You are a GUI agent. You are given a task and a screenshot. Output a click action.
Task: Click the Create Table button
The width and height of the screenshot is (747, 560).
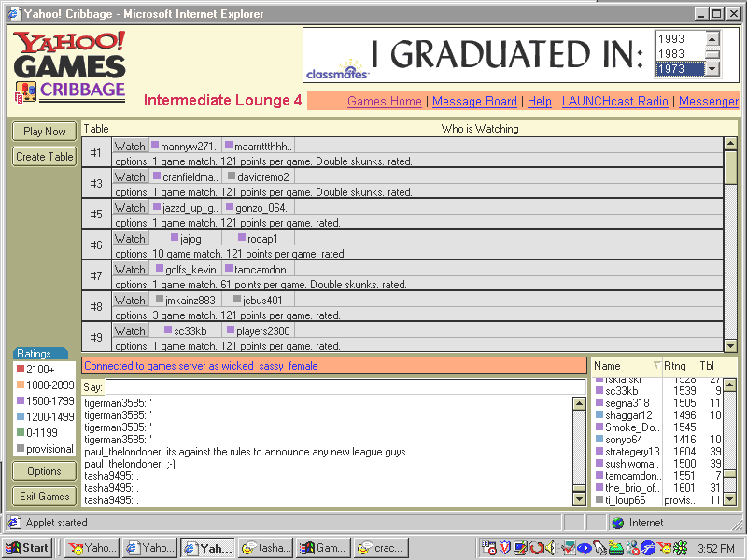(44, 157)
